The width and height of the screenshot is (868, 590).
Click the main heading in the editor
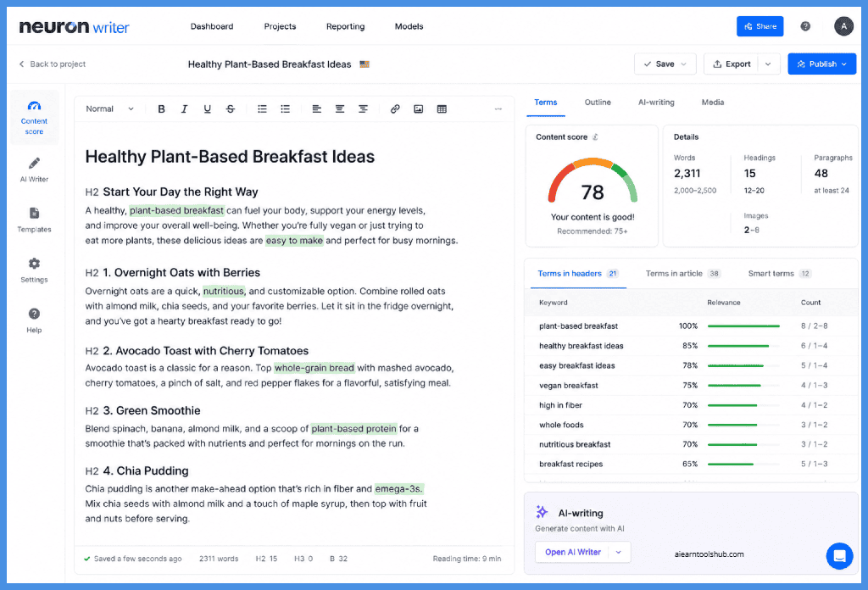pos(230,157)
